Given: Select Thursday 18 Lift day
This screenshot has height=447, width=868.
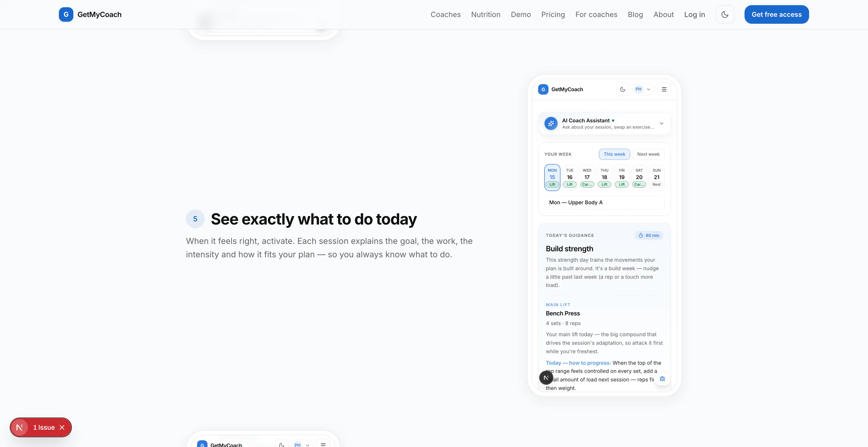Looking at the screenshot, I should 604,177.
